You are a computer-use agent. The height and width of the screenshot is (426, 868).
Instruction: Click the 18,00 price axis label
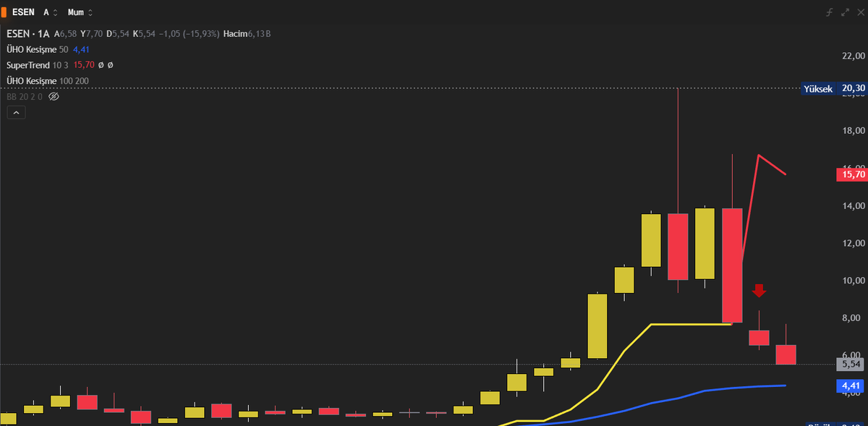(x=854, y=131)
